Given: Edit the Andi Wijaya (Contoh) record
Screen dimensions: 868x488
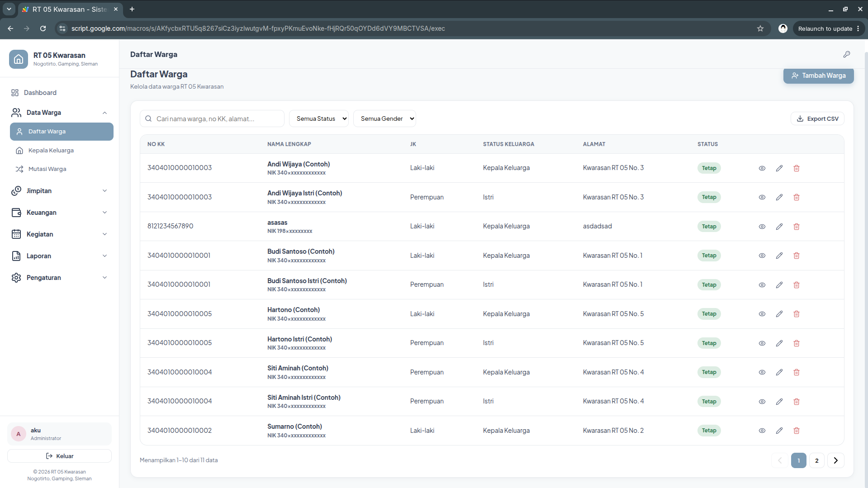Looking at the screenshot, I should pos(779,168).
